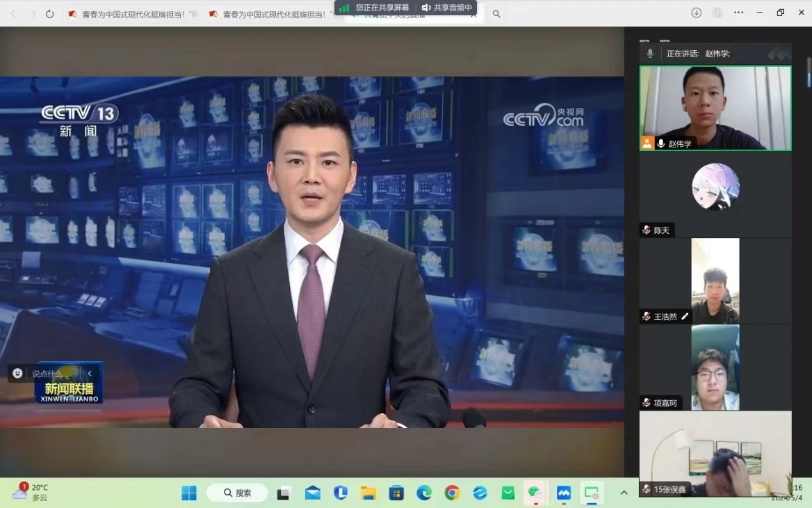Screen dimensions: 812x508
Task: Open Task View on taskbar
Action: point(283,493)
